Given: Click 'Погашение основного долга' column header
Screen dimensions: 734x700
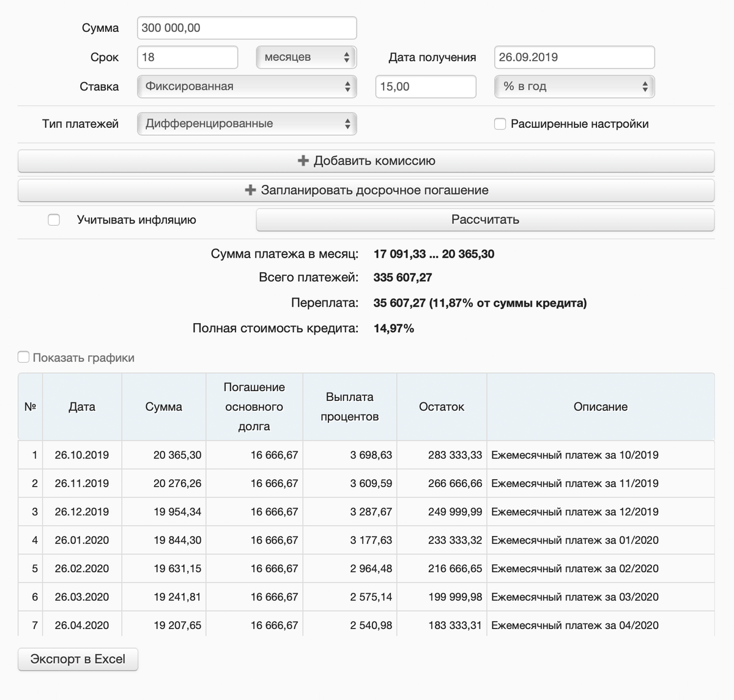Looking at the screenshot, I should [x=254, y=407].
